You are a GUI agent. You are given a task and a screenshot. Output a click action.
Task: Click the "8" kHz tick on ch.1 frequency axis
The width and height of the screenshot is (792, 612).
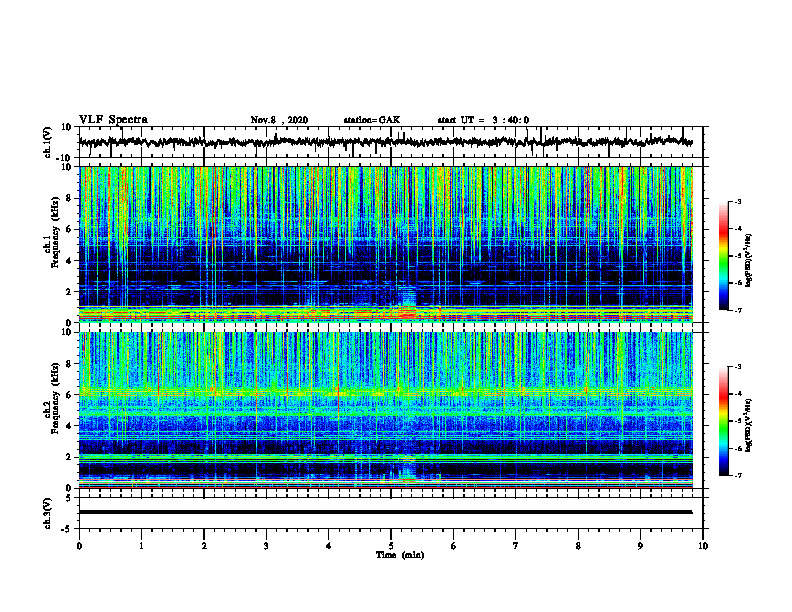pos(69,198)
